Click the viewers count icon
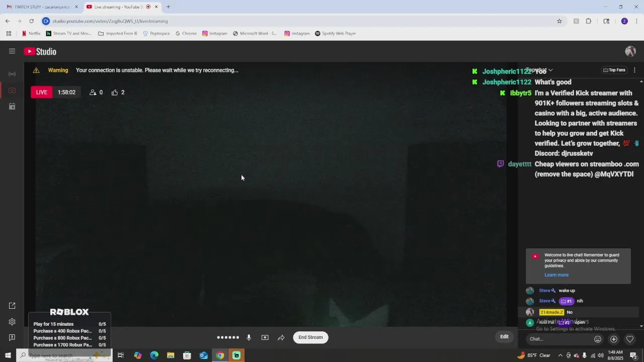The height and width of the screenshot is (362, 644). click(x=96, y=93)
